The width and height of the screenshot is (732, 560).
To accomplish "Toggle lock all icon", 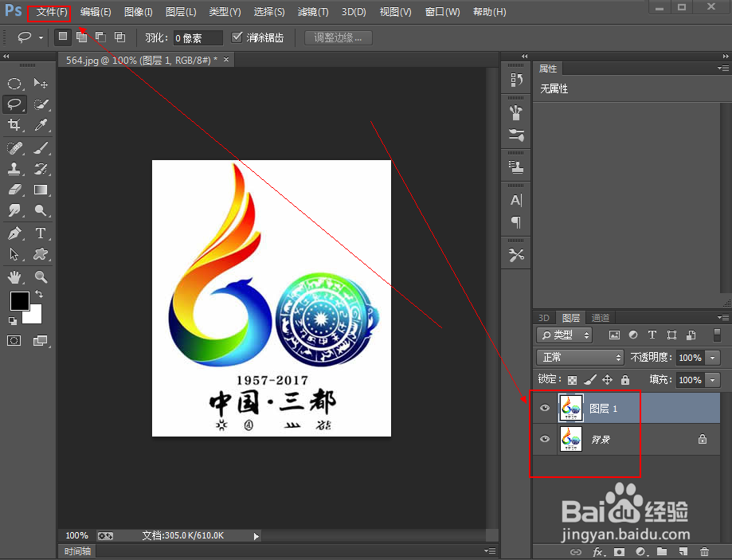I will point(625,380).
